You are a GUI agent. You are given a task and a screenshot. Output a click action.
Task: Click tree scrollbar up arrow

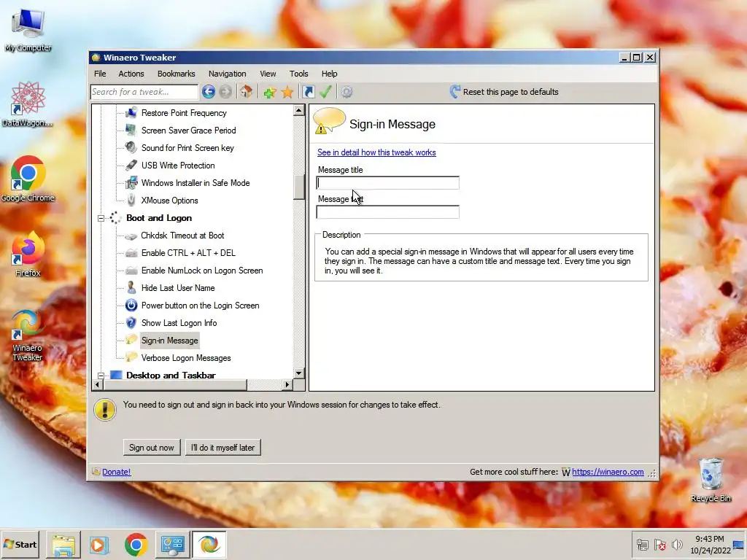298,111
